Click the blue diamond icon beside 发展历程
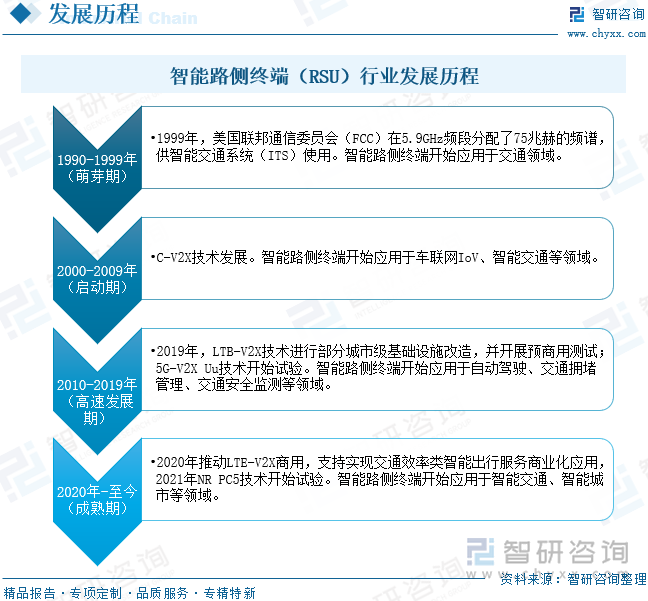This screenshot has height=601, width=648. click(20, 14)
